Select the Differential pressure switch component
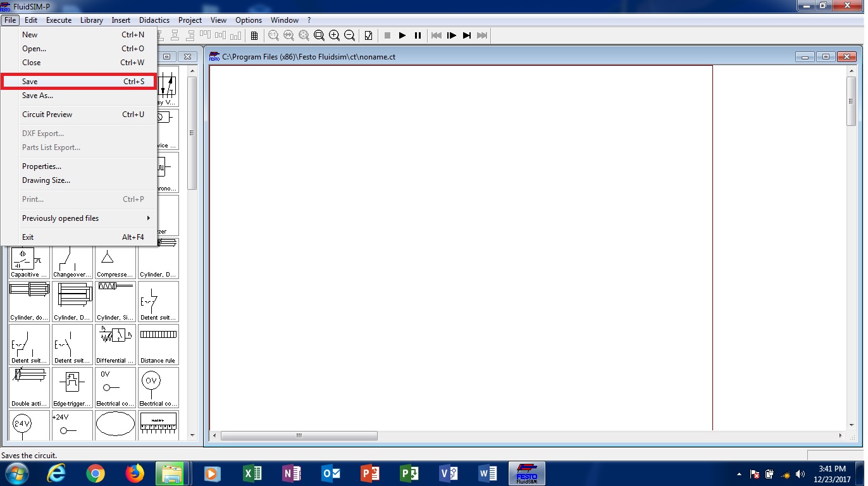Image resolution: width=868 pixels, height=486 pixels. [115, 345]
